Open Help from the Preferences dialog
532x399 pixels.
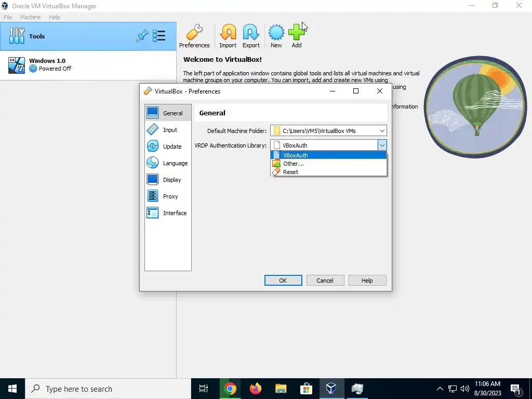coord(367,280)
